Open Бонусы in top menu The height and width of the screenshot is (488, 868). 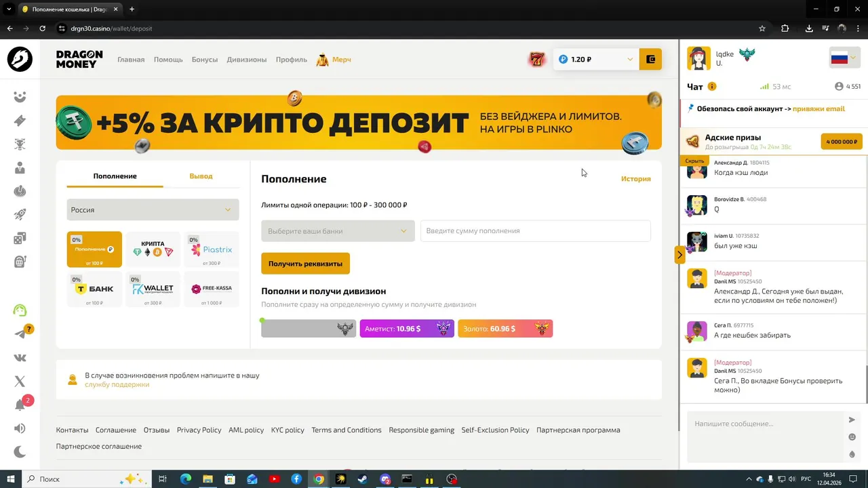pos(205,60)
